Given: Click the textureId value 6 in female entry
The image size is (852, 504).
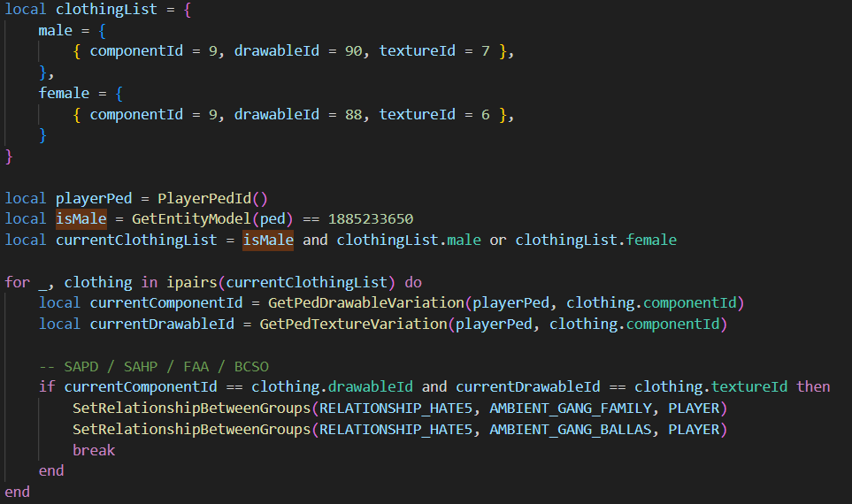Looking at the screenshot, I should coord(486,114).
